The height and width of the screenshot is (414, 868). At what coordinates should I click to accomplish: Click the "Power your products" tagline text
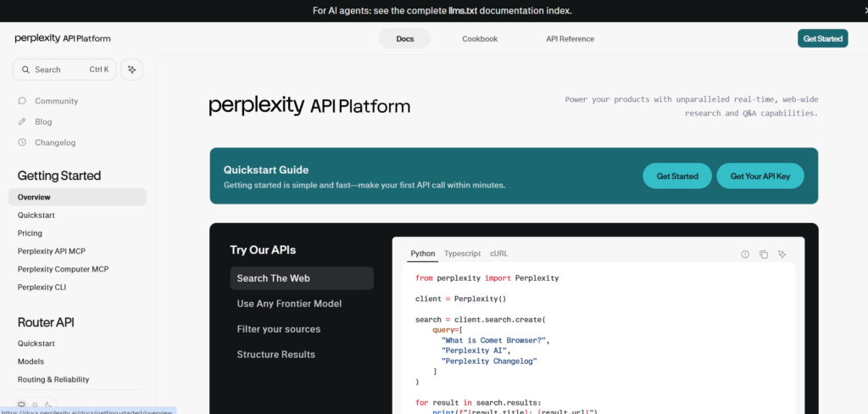[692, 106]
